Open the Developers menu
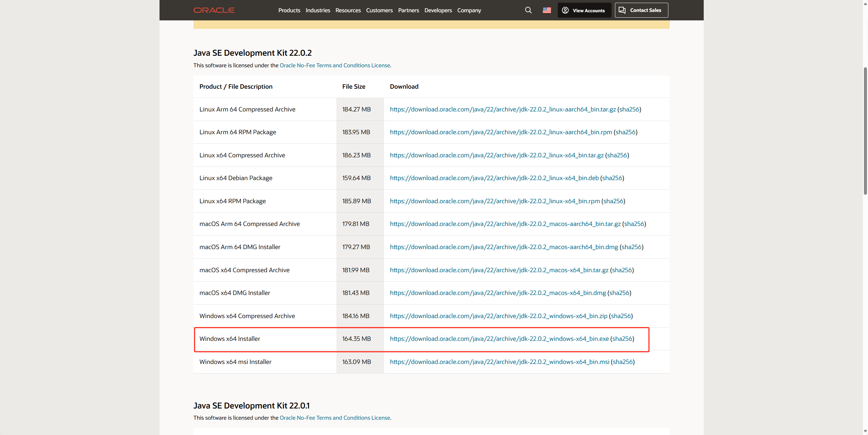 [438, 10]
